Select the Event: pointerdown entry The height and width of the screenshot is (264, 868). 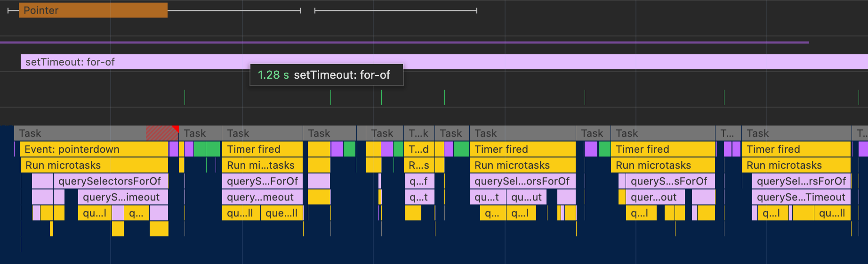point(94,149)
